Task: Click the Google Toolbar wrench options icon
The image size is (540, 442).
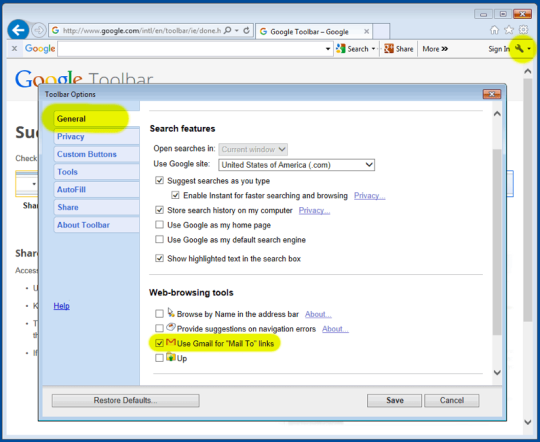Action: [519, 49]
